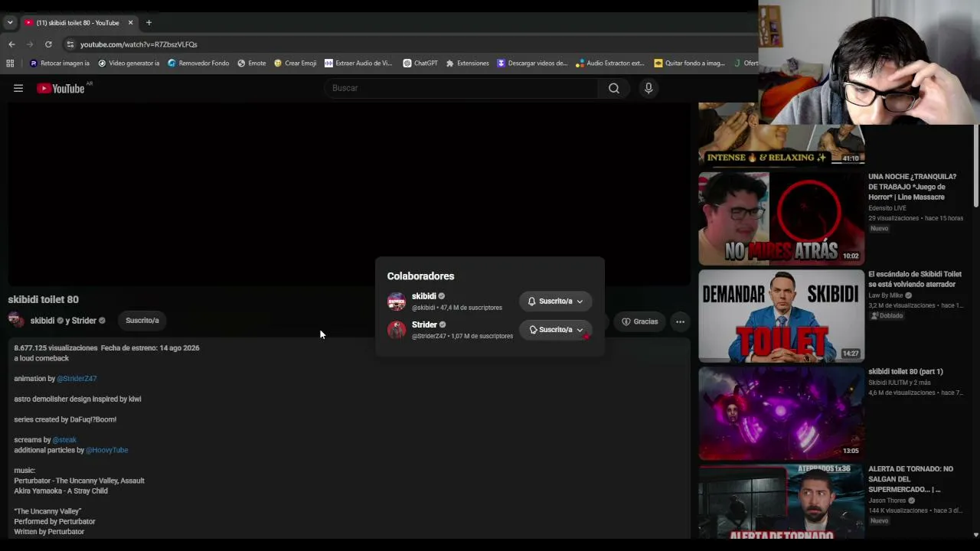The width and height of the screenshot is (980, 551).
Task: Open El escándalo de Skibidi Toilet video title
Action: point(915,279)
